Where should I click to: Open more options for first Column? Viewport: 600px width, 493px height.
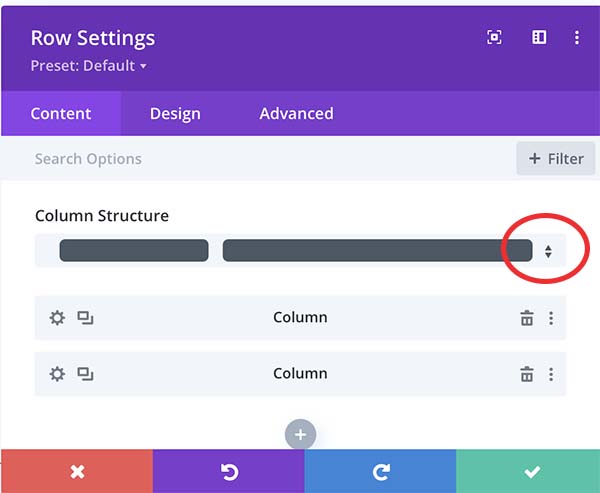click(551, 318)
